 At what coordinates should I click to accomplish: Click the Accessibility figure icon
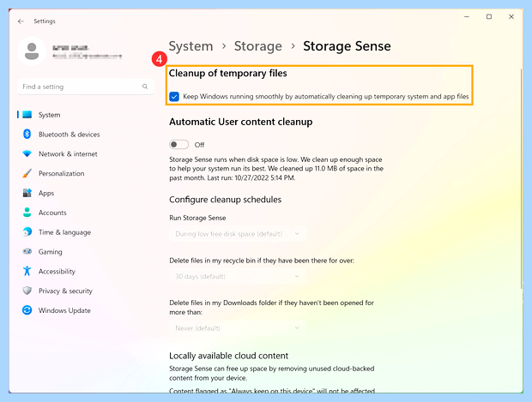[x=27, y=271]
